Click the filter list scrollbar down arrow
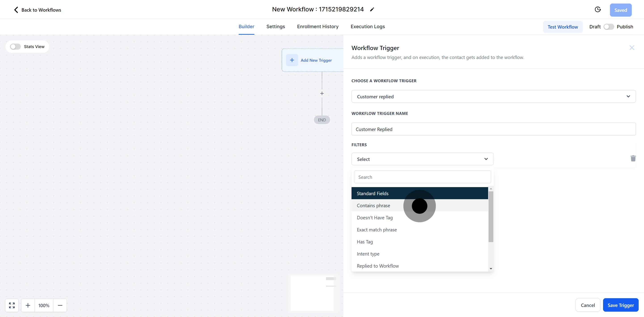The height and width of the screenshot is (317, 644). (491, 268)
